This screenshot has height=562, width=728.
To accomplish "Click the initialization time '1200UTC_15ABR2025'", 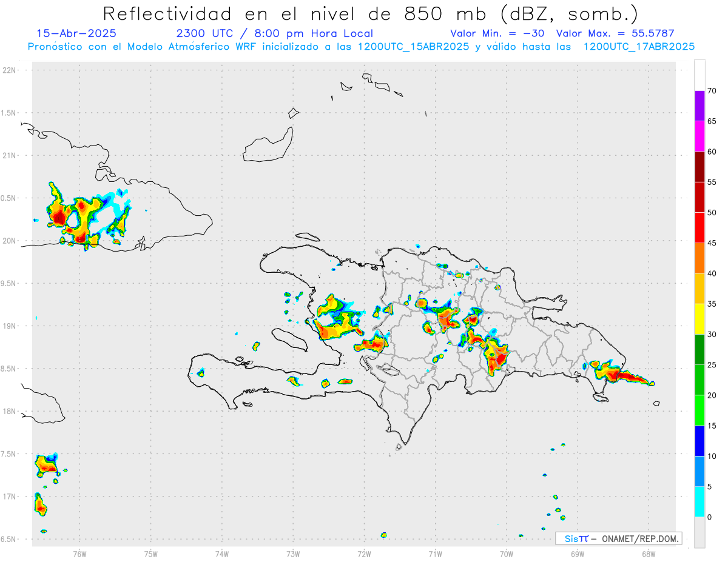I will pyautogui.click(x=413, y=47).
